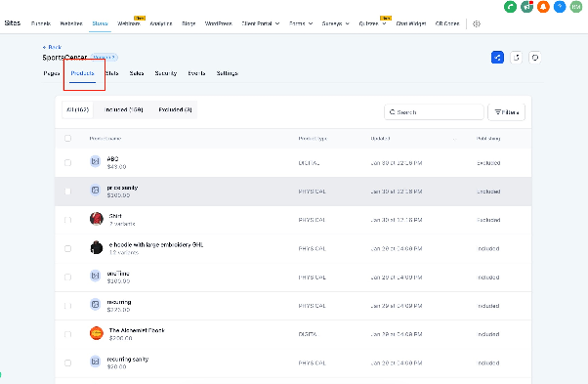Switch to the store Settings tab
This screenshot has height=384, width=588.
click(228, 73)
